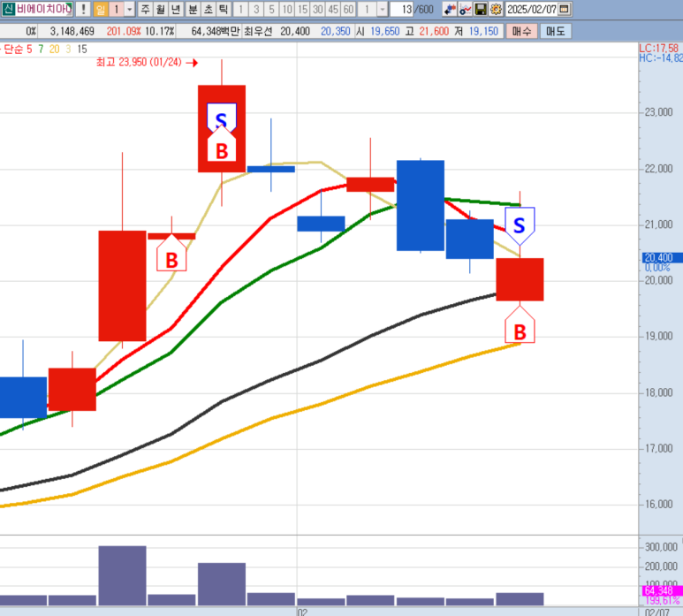
Task: Open the calendar picker icon
Action: pyautogui.click(x=564, y=9)
